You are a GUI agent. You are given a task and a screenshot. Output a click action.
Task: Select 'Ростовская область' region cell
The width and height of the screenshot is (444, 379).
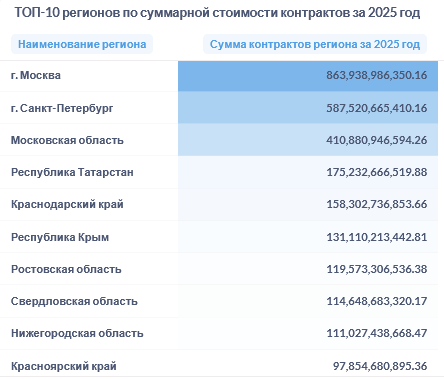[x=66, y=269]
